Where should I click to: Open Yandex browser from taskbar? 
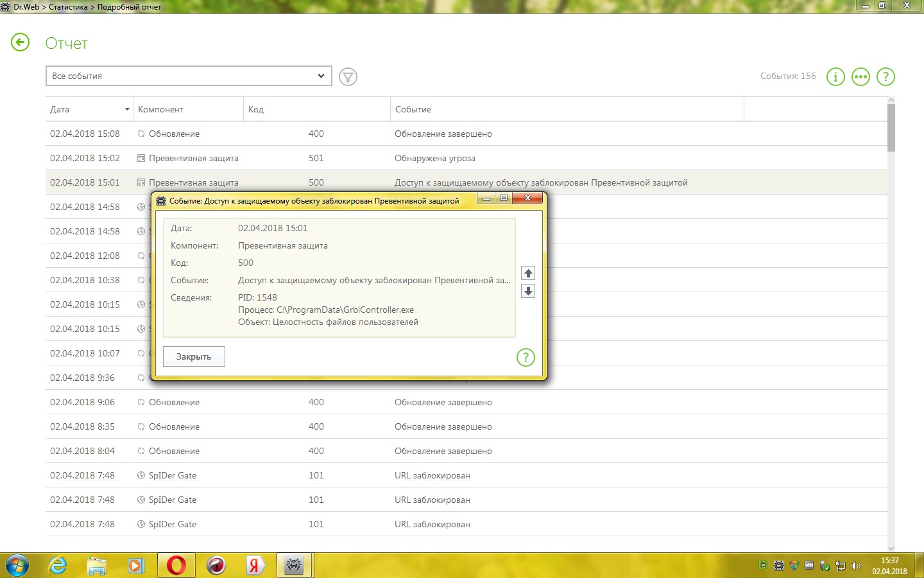(255, 565)
